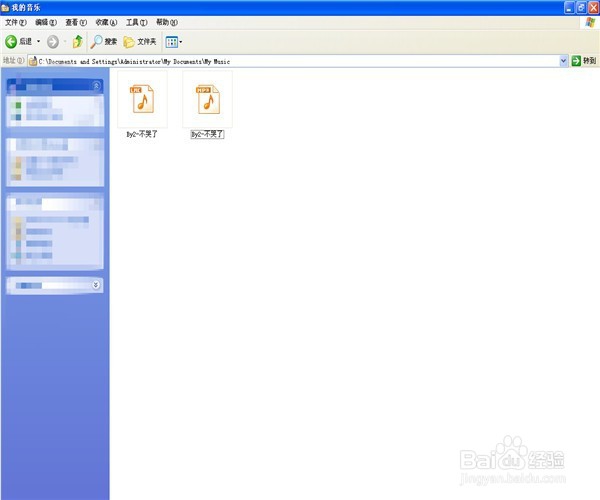Go up one folder level
Screen dimensions: 600x500
[78, 42]
